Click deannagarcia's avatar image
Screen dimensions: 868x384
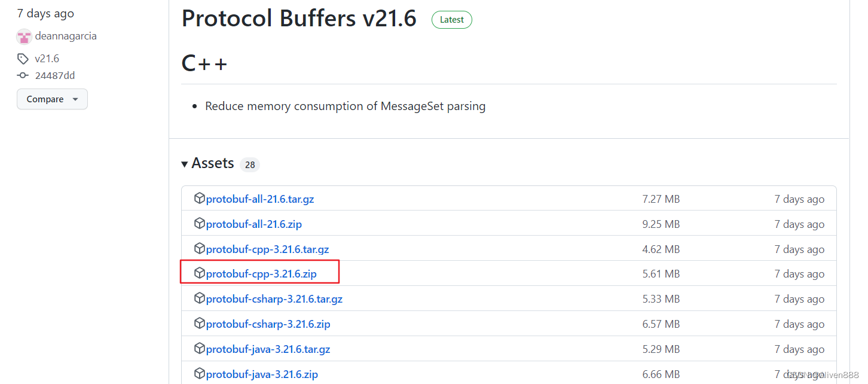[24, 36]
